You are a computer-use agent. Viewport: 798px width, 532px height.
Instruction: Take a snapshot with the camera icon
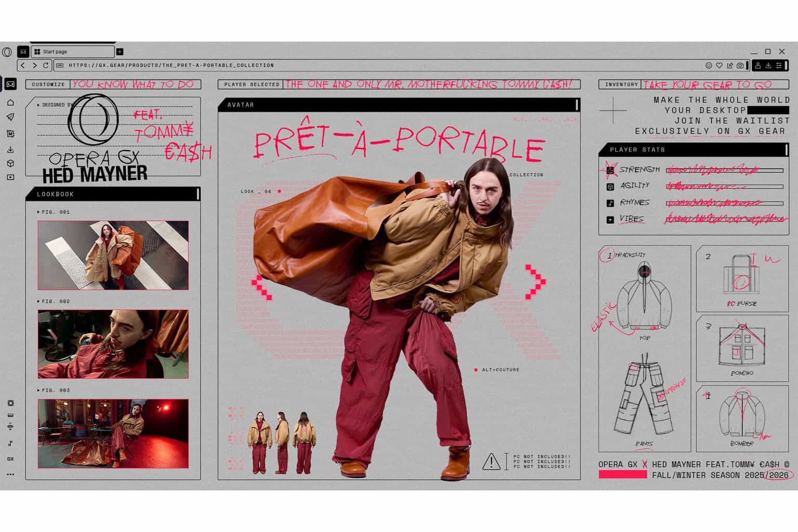pyautogui.click(x=740, y=65)
